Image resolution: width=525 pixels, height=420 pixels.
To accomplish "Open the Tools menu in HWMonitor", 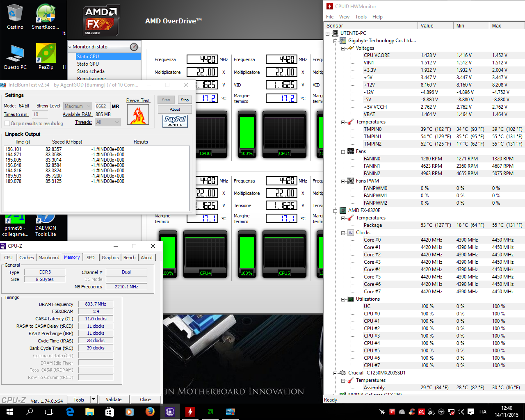I will (x=361, y=17).
